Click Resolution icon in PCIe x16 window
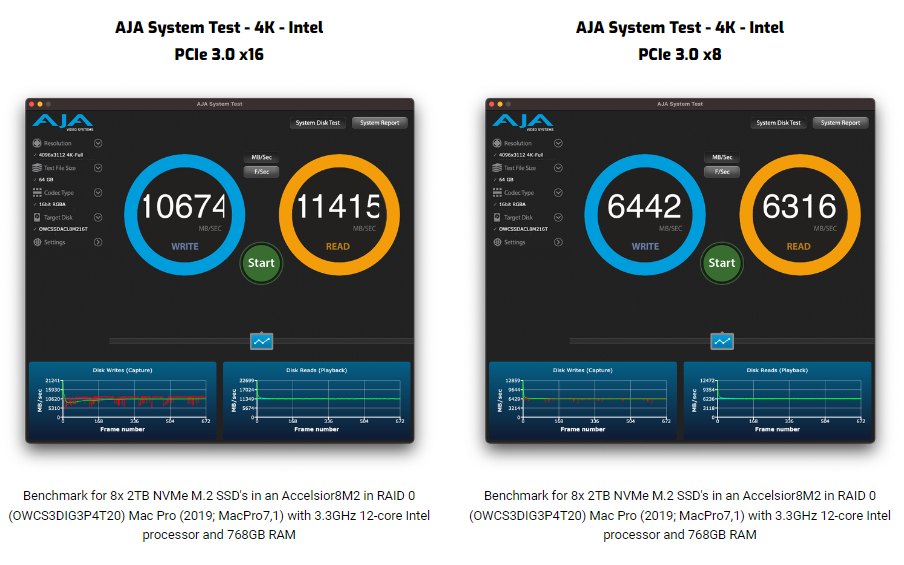 tap(37, 143)
